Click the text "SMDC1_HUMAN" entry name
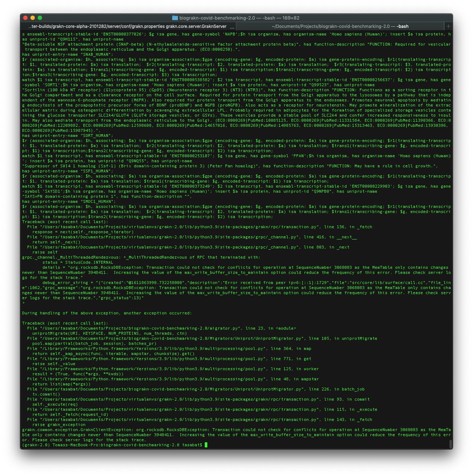Viewport: 473px width, 476px height. [97, 201]
